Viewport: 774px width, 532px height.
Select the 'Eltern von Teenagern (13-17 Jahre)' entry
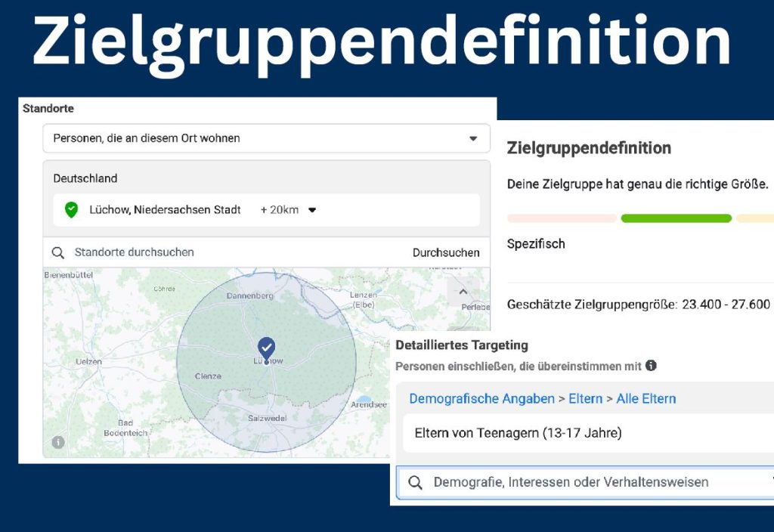tap(519, 434)
